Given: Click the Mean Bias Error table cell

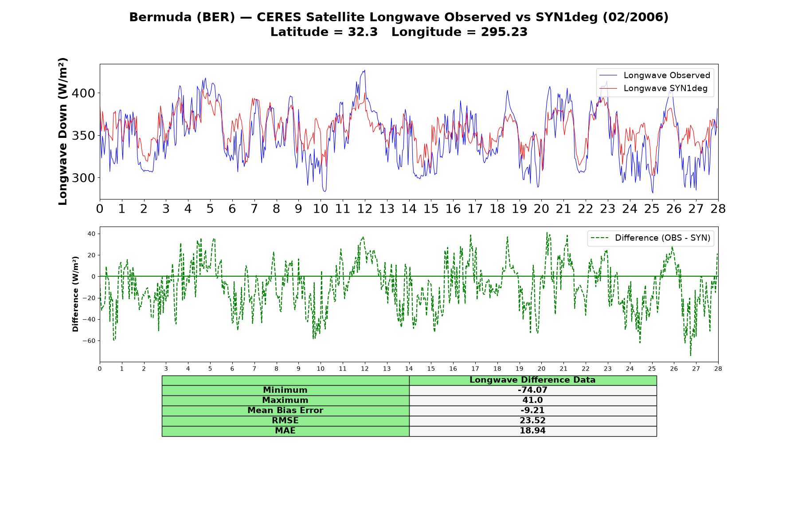Looking at the screenshot, I should [x=286, y=411].
